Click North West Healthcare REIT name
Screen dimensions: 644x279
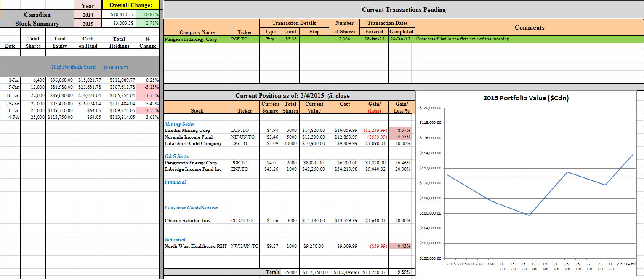point(196,246)
